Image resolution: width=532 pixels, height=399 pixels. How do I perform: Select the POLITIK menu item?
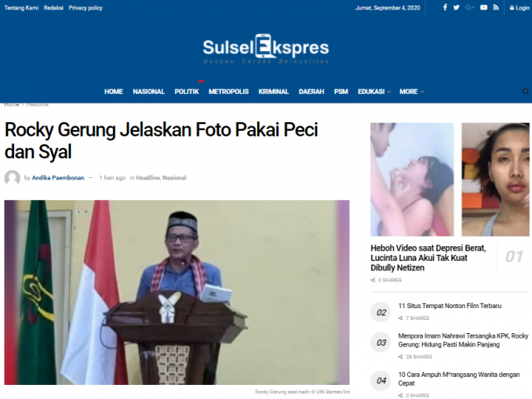click(187, 92)
